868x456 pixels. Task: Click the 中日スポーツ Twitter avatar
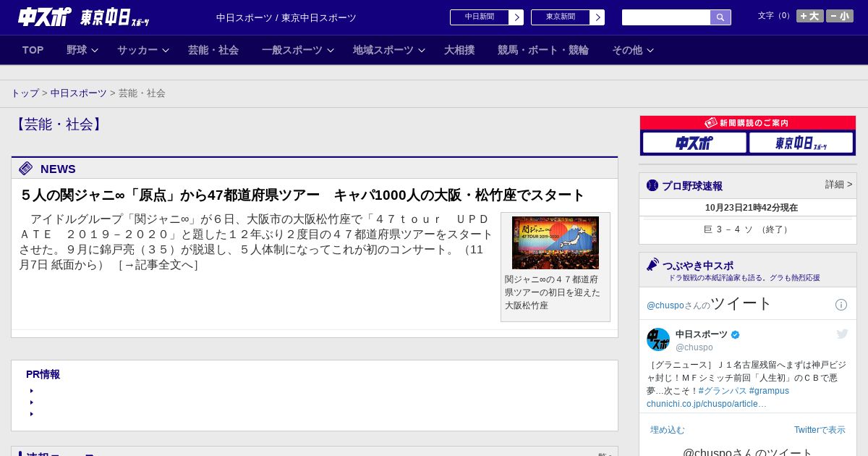click(x=658, y=339)
